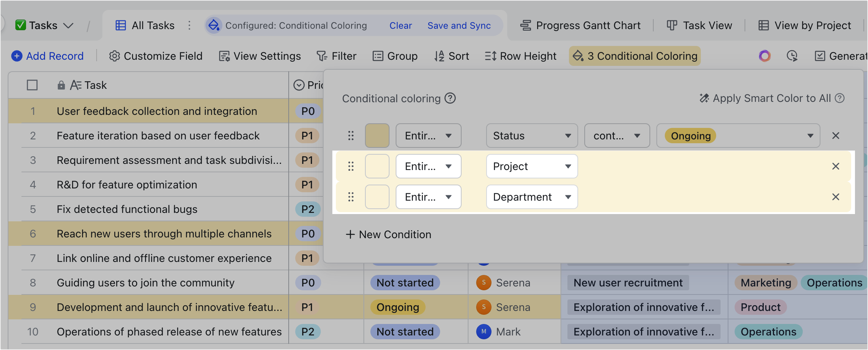Image resolution: width=868 pixels, height=350 pixels.
Task: Remove the Department condition with its X
Action: (x=836, y=197)
